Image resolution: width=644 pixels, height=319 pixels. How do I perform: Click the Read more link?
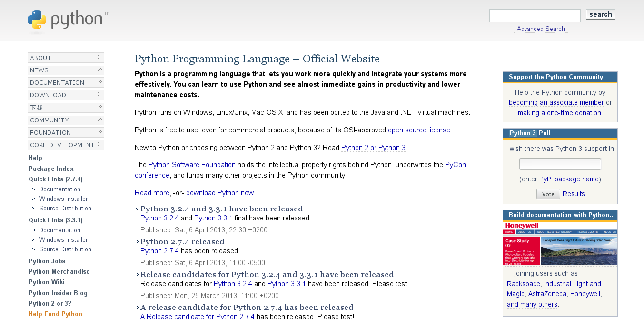coord(152,193)
